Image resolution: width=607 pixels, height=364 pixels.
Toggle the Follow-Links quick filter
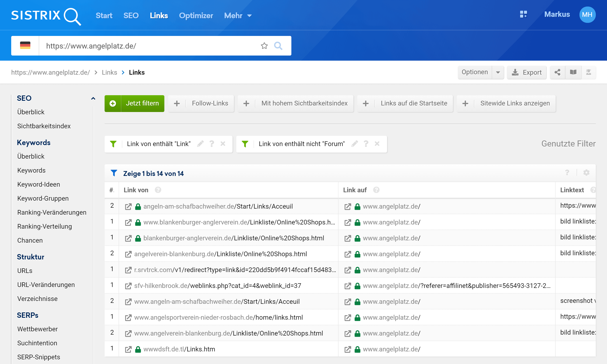pos(201,103)
